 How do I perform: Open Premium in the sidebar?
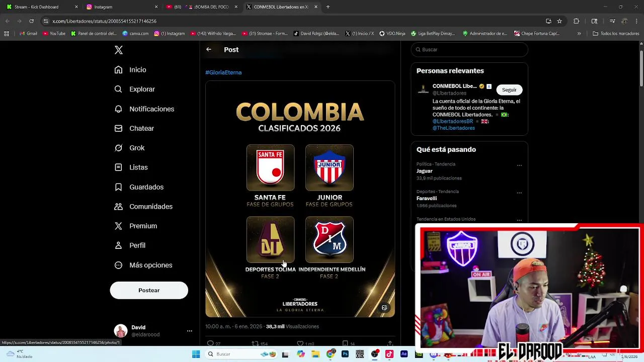(135, 226)
